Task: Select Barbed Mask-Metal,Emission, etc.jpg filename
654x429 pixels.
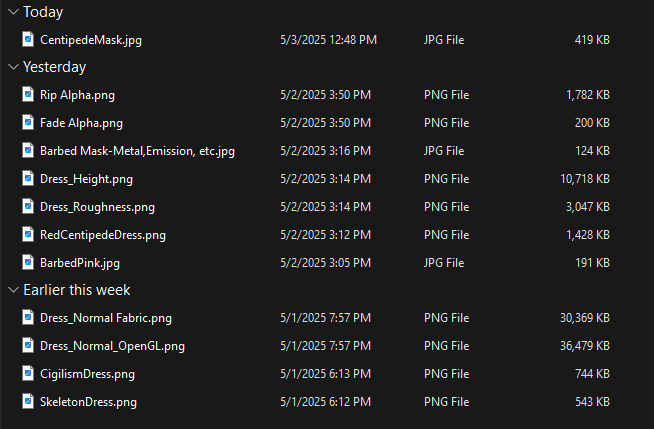Action: 137,151
